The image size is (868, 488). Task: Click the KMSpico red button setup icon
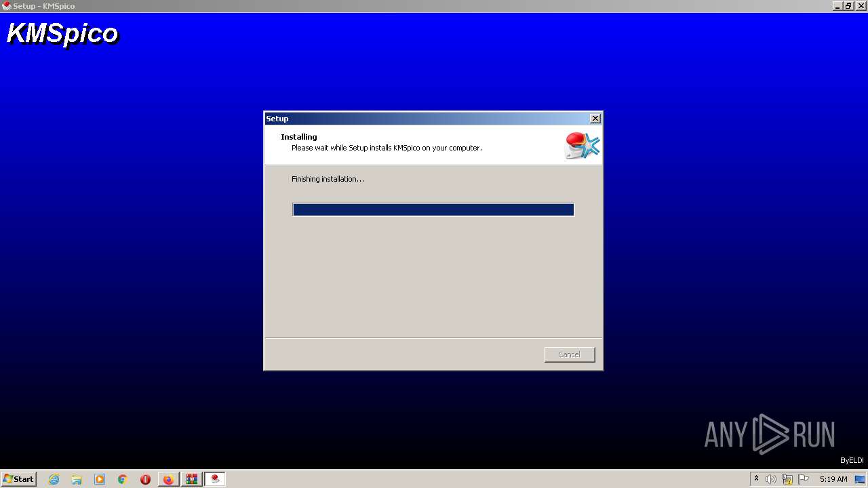click(583, 145)
